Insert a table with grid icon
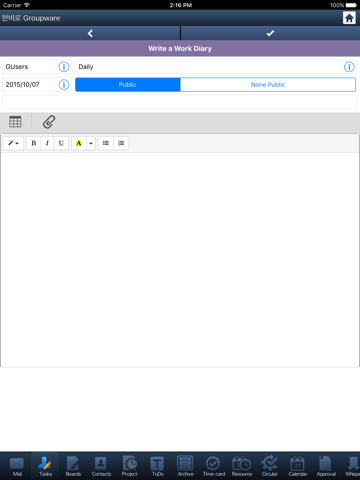360x480 pixels. pyautogui.click(x=15, y=122)
